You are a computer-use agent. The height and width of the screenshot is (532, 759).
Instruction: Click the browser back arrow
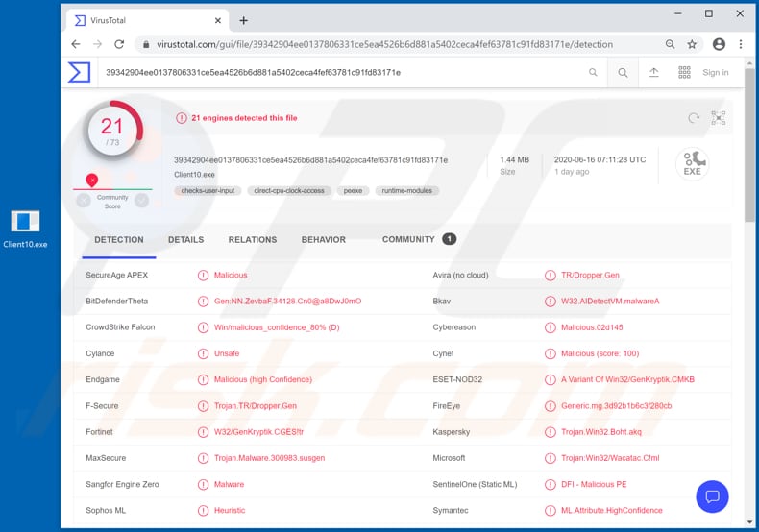[76, 44]
